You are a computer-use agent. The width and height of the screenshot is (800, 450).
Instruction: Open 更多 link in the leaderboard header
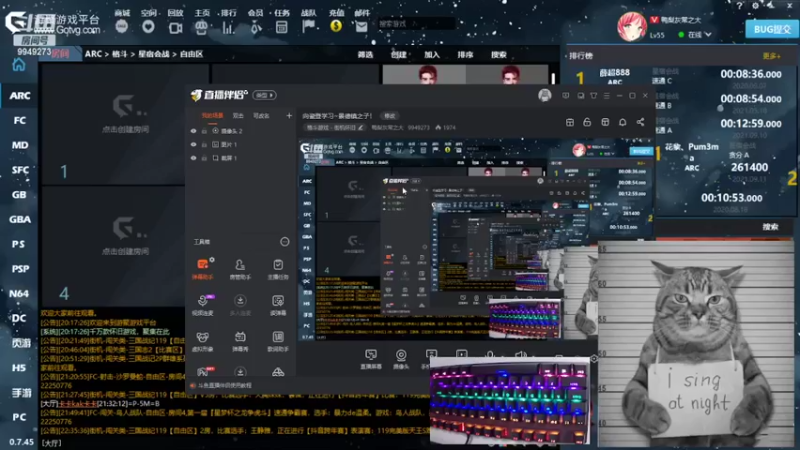[771, 56]
